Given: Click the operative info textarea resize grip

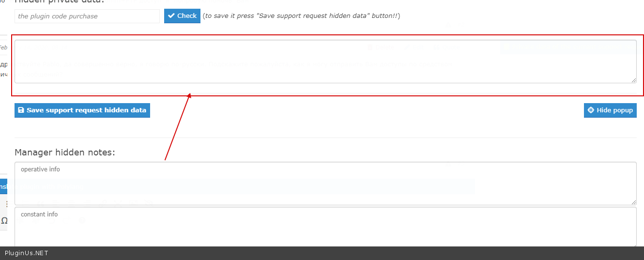Looking at the screenshot, I should 633,202.
